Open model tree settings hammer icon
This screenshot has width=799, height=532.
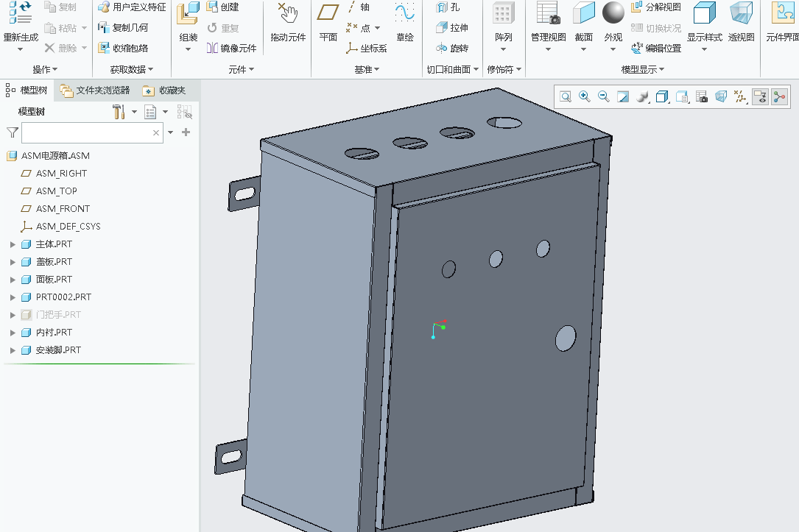click(x=119, y=112)
